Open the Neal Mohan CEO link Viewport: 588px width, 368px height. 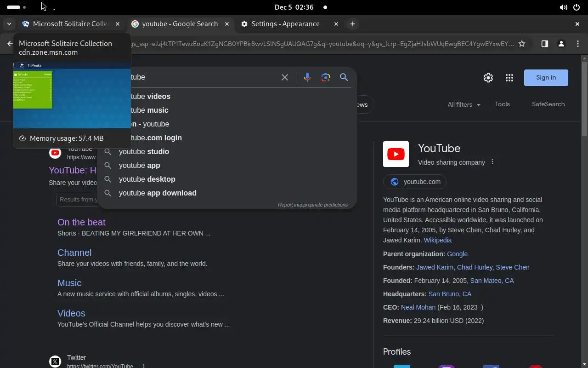(418, 307)
